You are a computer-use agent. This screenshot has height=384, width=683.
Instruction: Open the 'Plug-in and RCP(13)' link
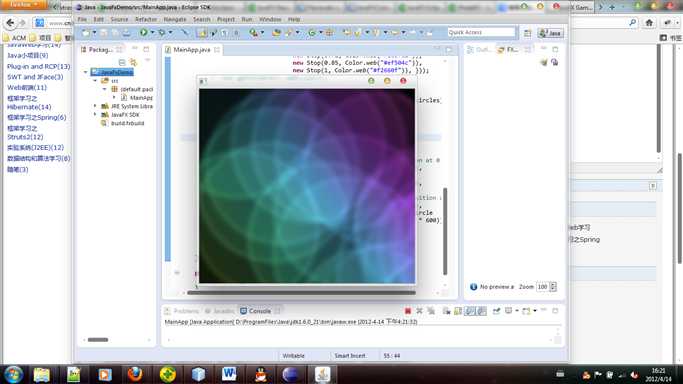pyautogui.click(x=38, y=66)
